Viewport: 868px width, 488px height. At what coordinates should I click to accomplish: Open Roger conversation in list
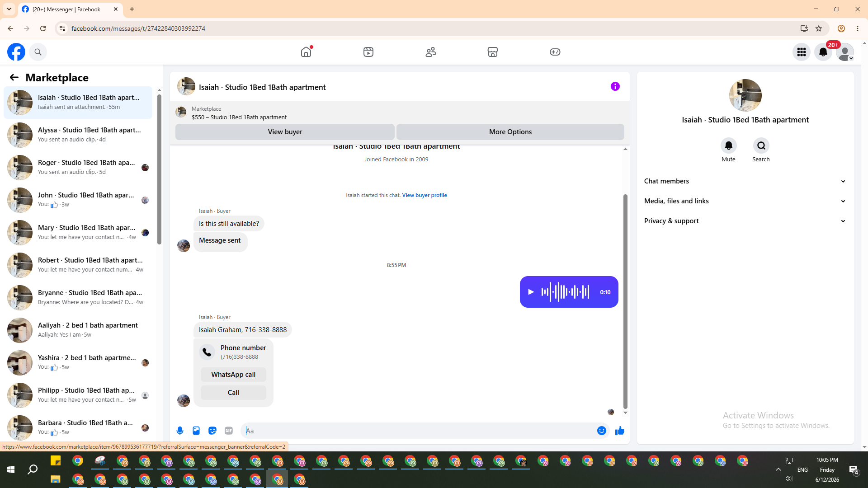78,168
